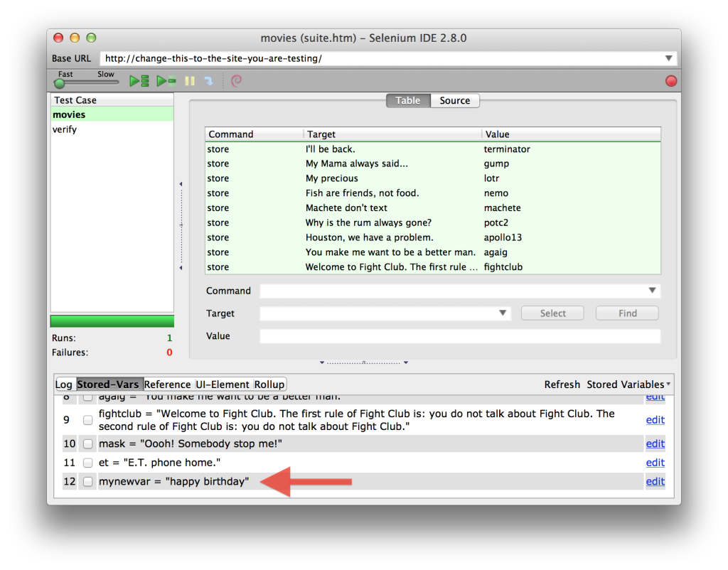Click the Value input field
This screenshot has width=728, height=570.
(460, 336)
